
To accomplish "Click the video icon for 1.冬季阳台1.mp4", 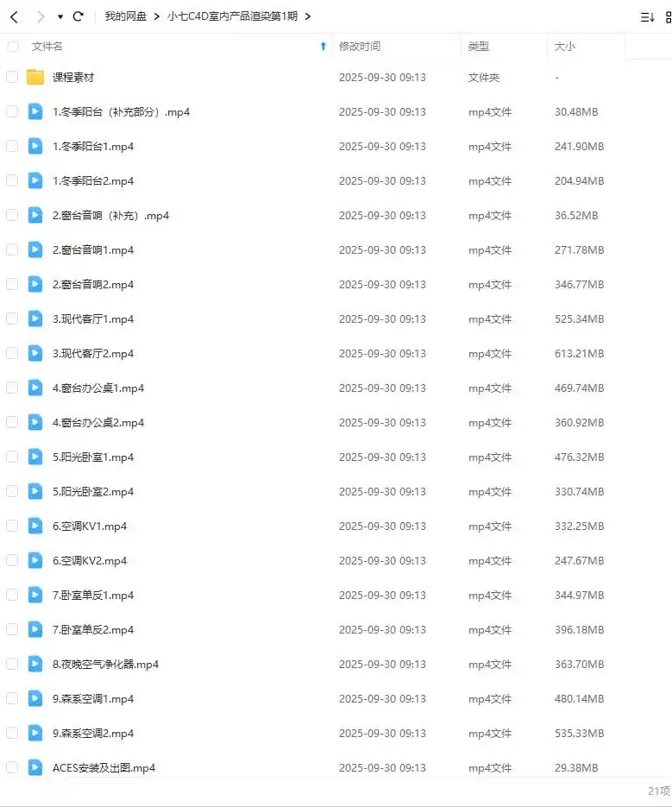I will click(x=35, y=146).
